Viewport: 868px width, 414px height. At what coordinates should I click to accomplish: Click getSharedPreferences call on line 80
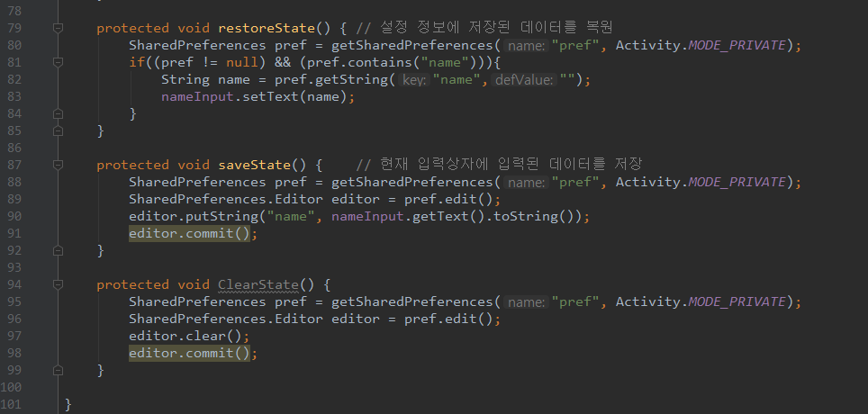pyautogui.click(x=412, y=45)
